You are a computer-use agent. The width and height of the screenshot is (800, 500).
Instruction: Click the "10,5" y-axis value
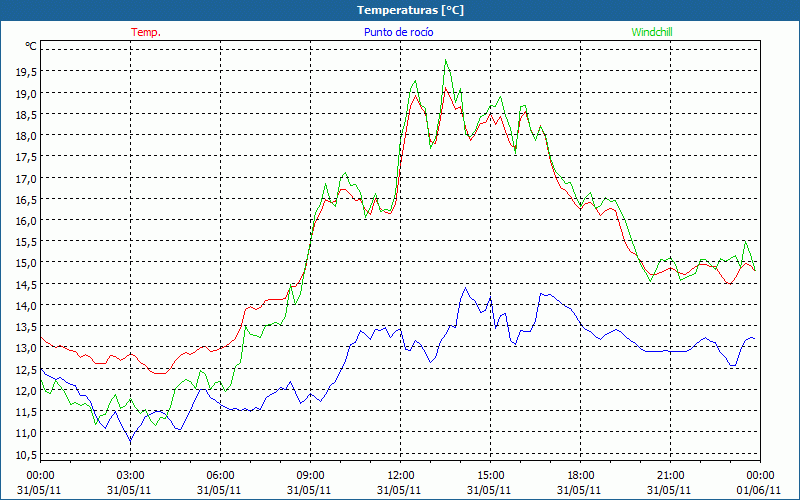pyautogui.click(x=26, y=454)
